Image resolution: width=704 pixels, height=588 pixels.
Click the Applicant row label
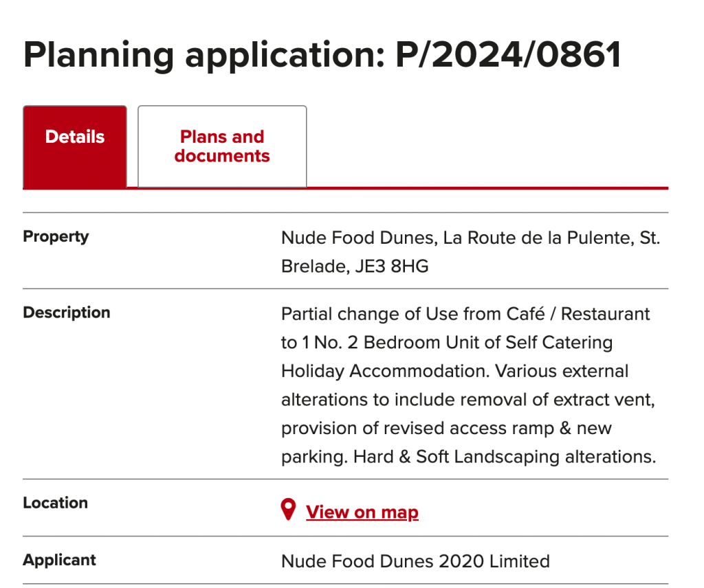pyautogui.click(x=59, y=560)
